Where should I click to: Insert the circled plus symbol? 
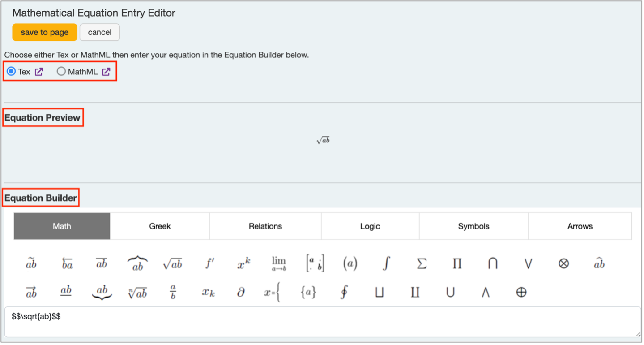click(x=521, y=293)
